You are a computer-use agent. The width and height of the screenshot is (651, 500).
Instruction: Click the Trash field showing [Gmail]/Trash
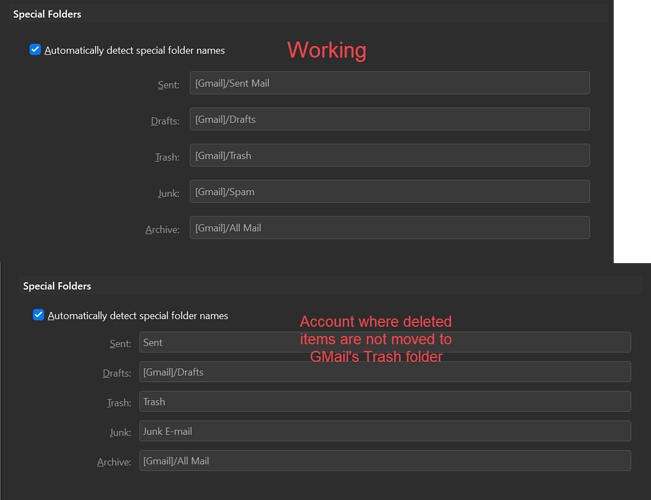(389, 155)
